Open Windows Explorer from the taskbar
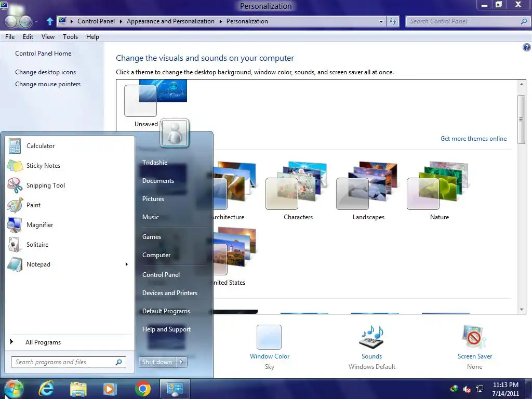Image resolution: width=532 pixels, height=399 pixels. pyautogui.click(x=78, y=389)
